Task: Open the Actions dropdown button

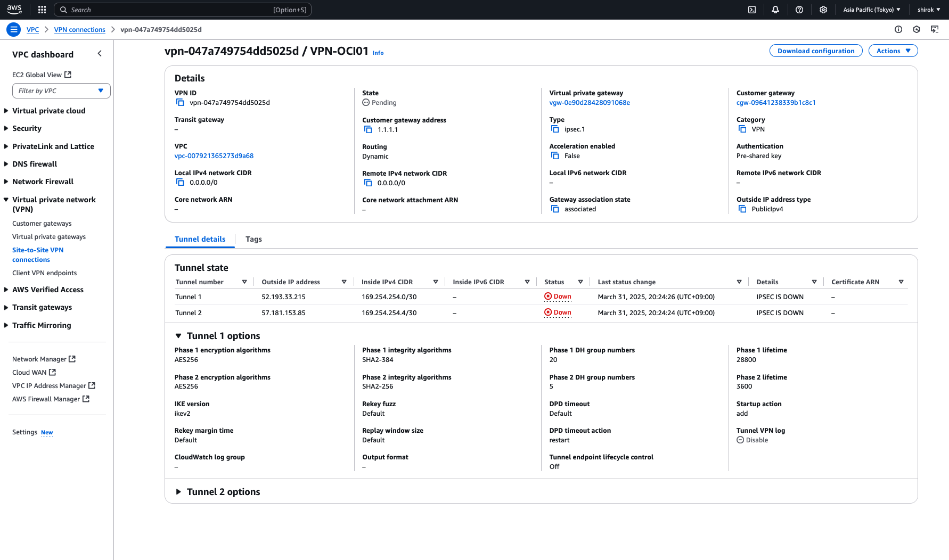Action: tap(893, 51)
